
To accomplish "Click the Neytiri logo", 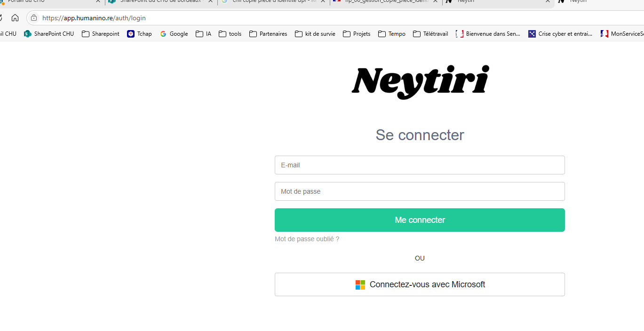I will click(420, 82).
